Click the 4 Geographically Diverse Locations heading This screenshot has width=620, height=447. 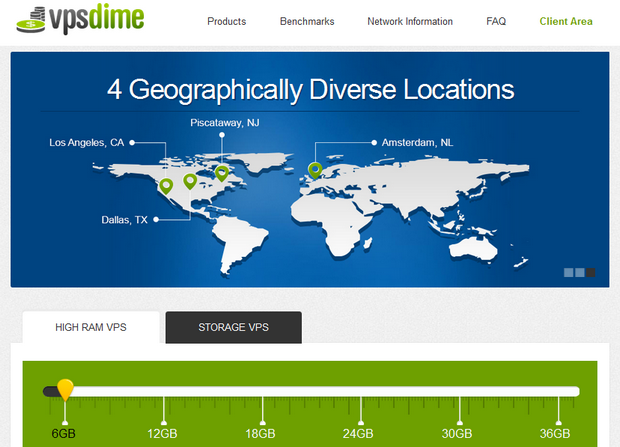pos(310,90)
